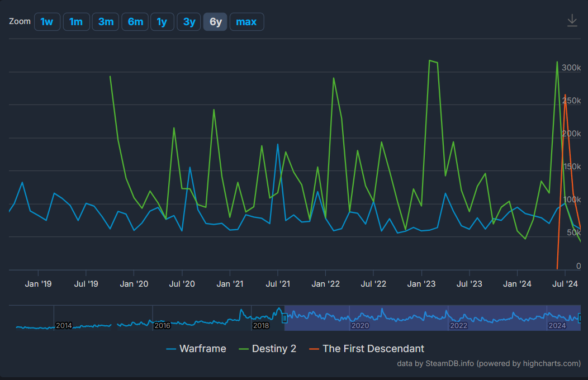Image resolution: width=588 pixels, height=380 pixels.
Task: Set chart zoom to 1y
Action: coord(162,22)
